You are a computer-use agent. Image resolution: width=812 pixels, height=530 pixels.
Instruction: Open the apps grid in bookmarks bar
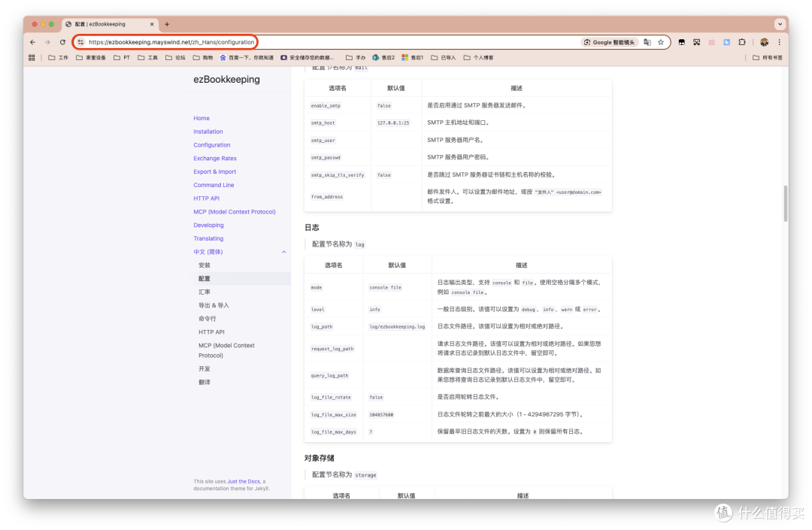click(x=32, y=58)
